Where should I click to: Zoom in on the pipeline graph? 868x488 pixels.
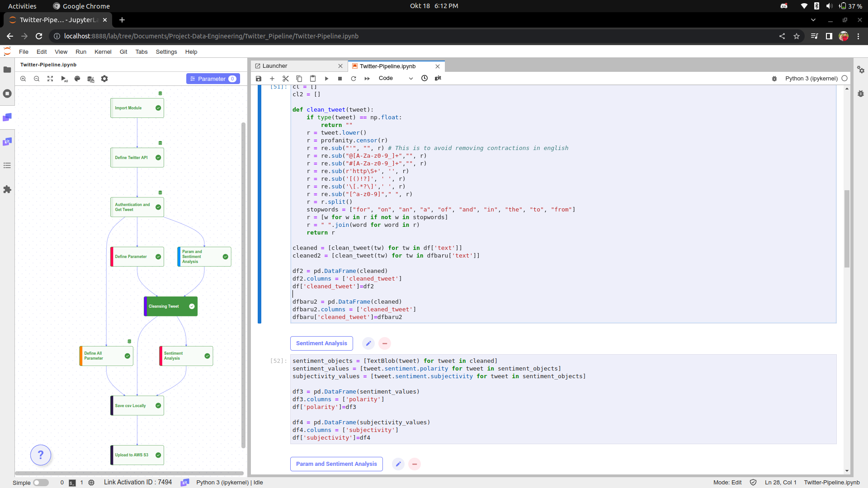tap(23, 79)
